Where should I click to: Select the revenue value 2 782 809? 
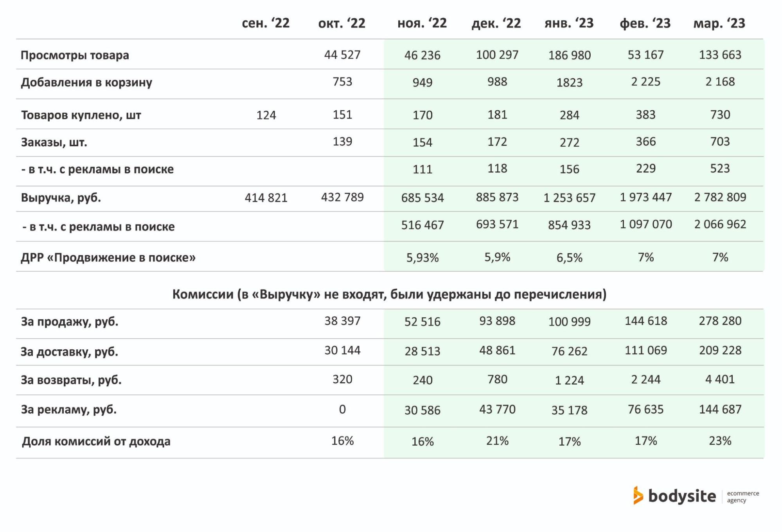[720, 197]
